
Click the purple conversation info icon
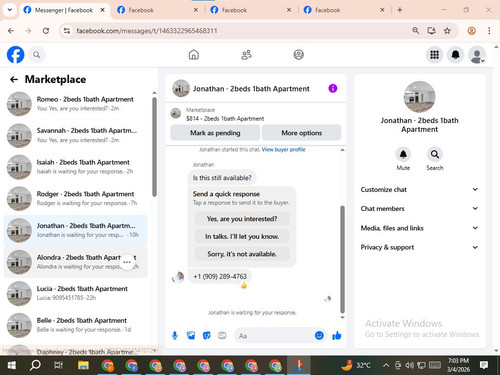click(x=333, y=88)
